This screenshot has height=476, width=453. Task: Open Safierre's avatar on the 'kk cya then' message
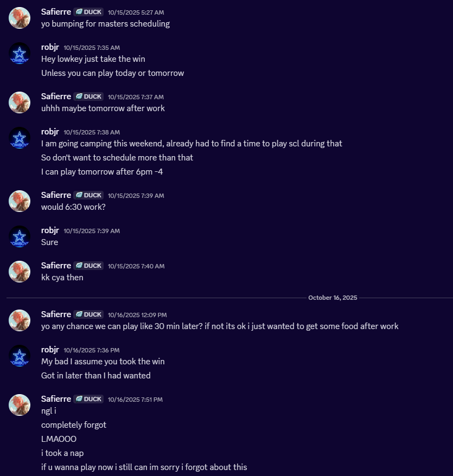(20, 272)
